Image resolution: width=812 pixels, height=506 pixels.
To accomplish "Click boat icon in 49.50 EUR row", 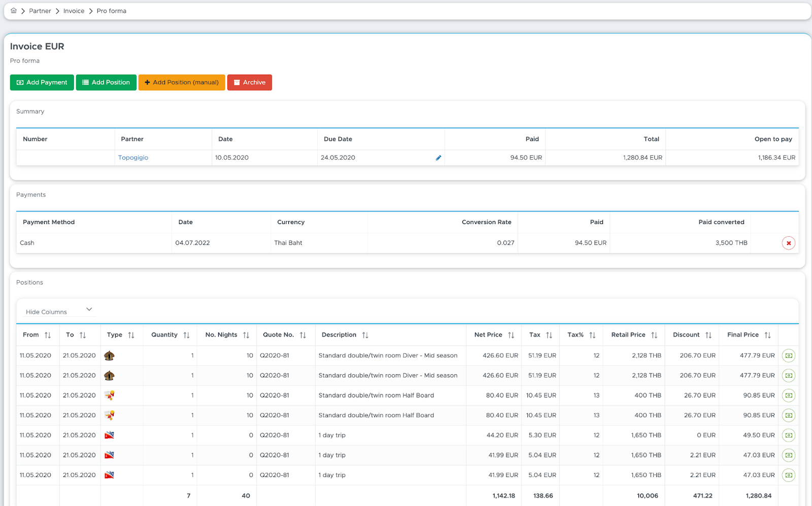I will coord(109,435).
